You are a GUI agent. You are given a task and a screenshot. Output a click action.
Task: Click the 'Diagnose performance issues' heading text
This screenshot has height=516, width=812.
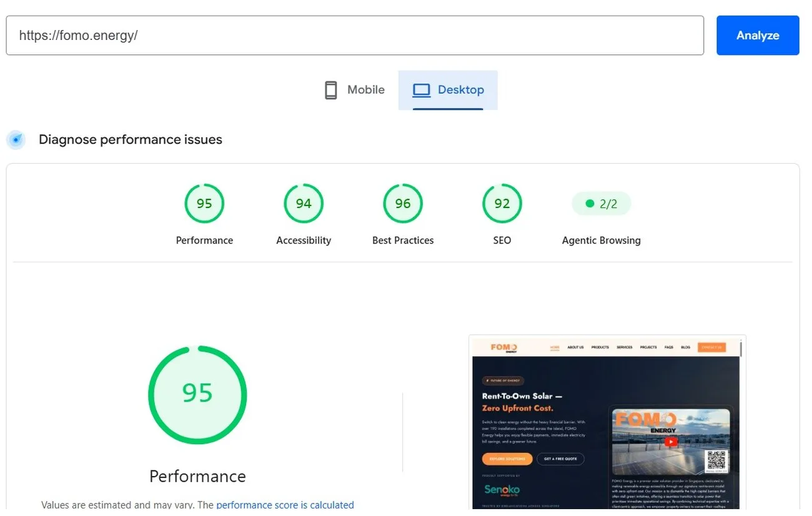[x=131, y=140]
